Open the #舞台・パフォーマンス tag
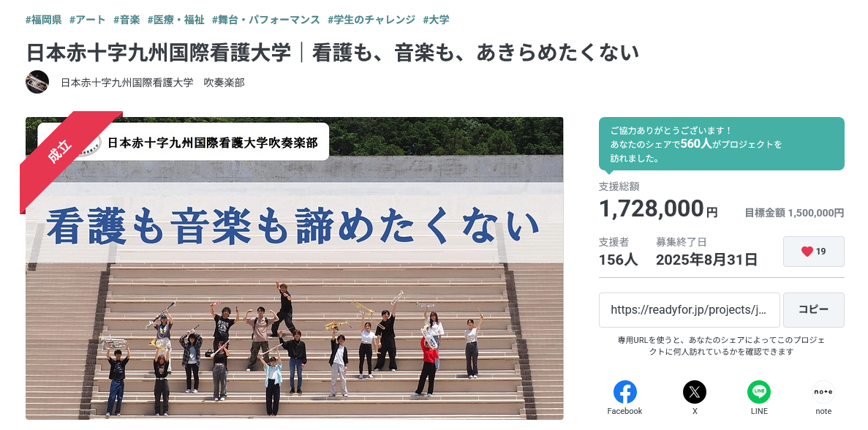868x430 pixels. click(265, 20)
